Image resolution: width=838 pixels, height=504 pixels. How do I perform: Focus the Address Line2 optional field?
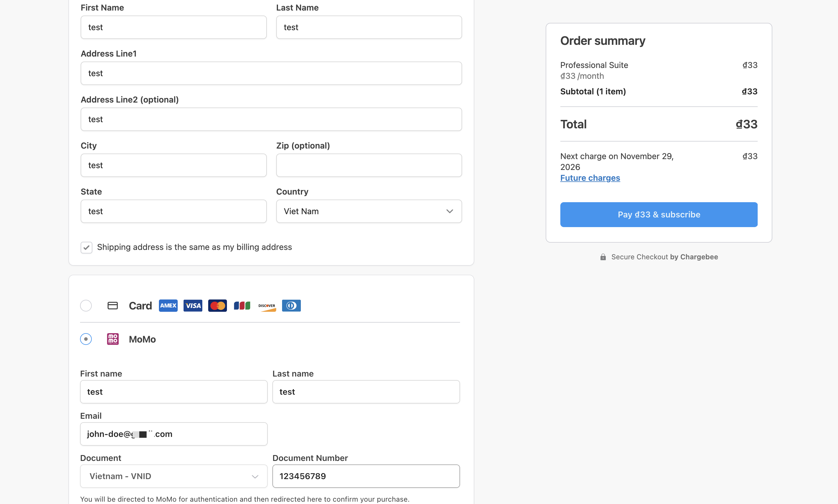[x=271, y=119]
